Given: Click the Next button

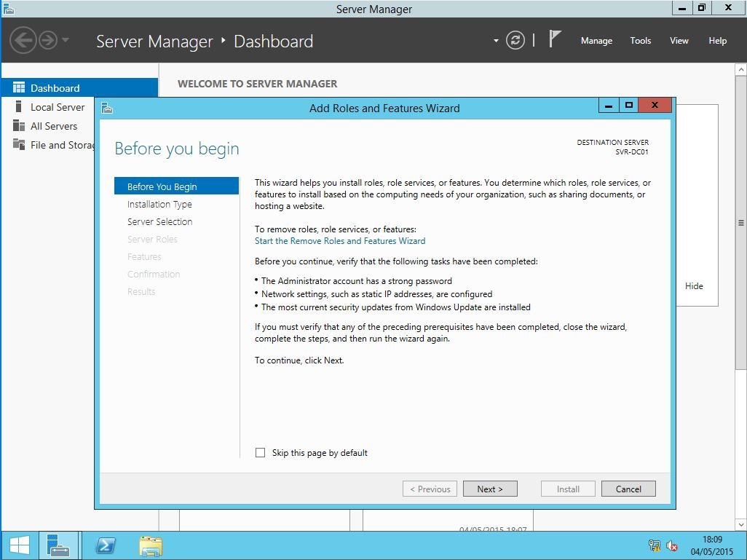Looking at the screenshot, I should click(490, 489).
